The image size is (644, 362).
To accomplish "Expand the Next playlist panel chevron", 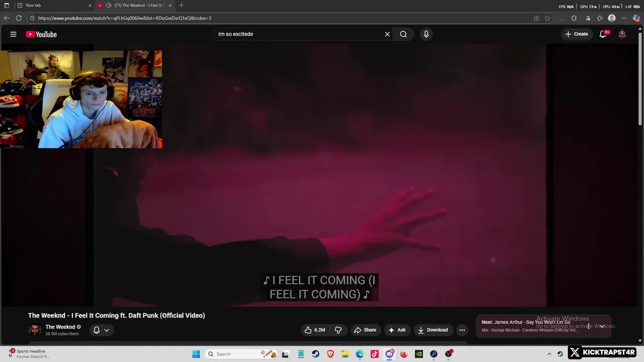I will click(602, 326).
